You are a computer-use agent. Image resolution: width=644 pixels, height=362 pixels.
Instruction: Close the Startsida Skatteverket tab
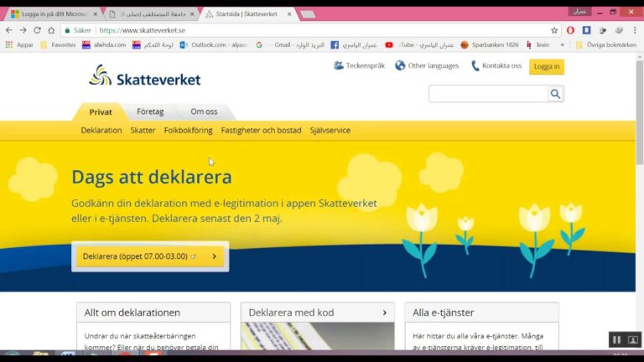pos(289,14)
